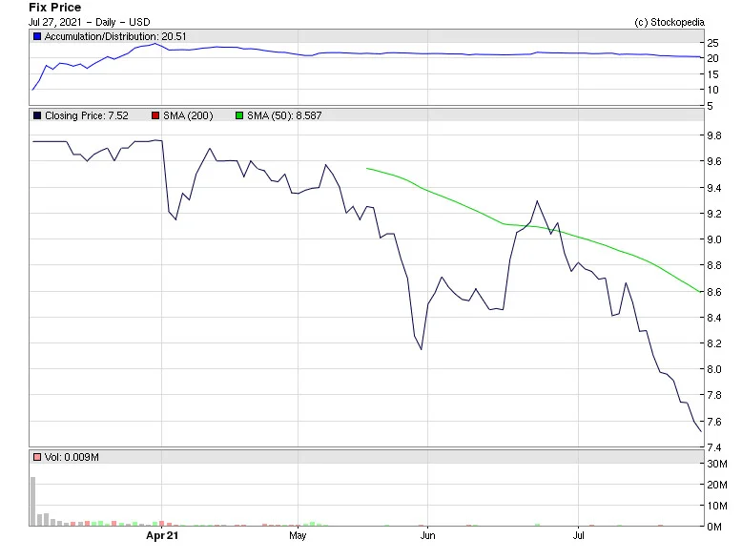The width and height of the screenshot is (742, 560).
Task: Click the 'SMA (200)' legend label
Action: coord(188,115)
